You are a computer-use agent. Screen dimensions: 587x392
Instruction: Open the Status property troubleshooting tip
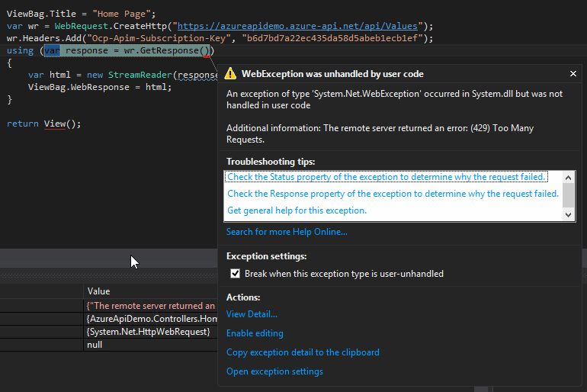[386, 177]
